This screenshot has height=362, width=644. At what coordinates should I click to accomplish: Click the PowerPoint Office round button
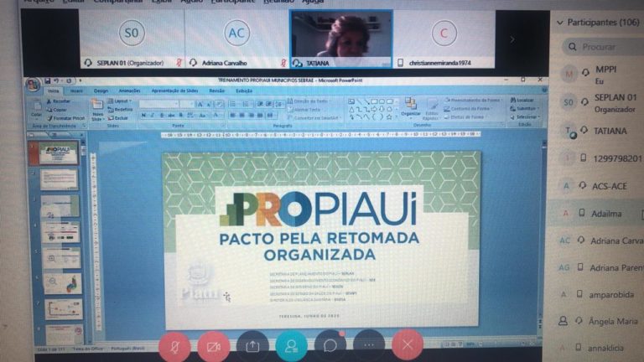[33, 84]
